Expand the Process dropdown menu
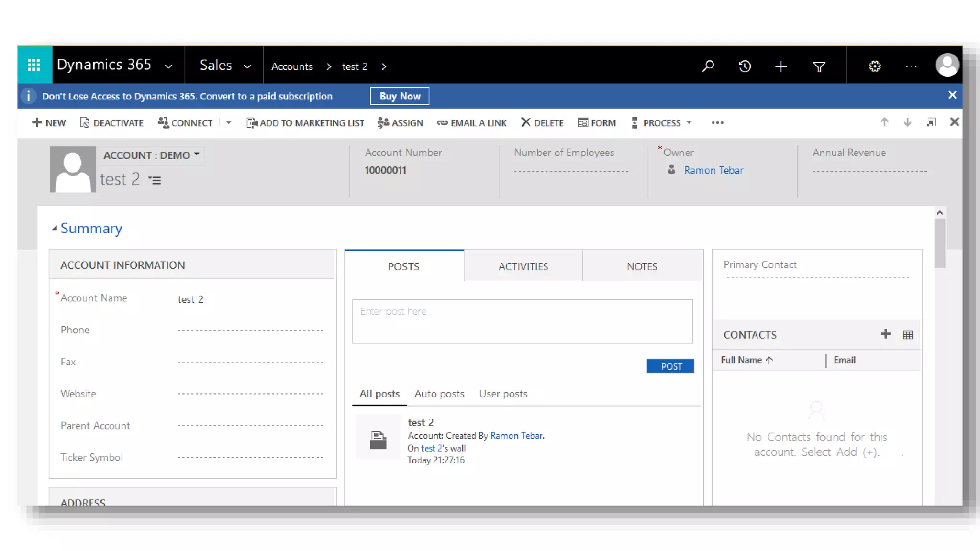980x551 pixels. pyautogui.click(x=689, y=123)
